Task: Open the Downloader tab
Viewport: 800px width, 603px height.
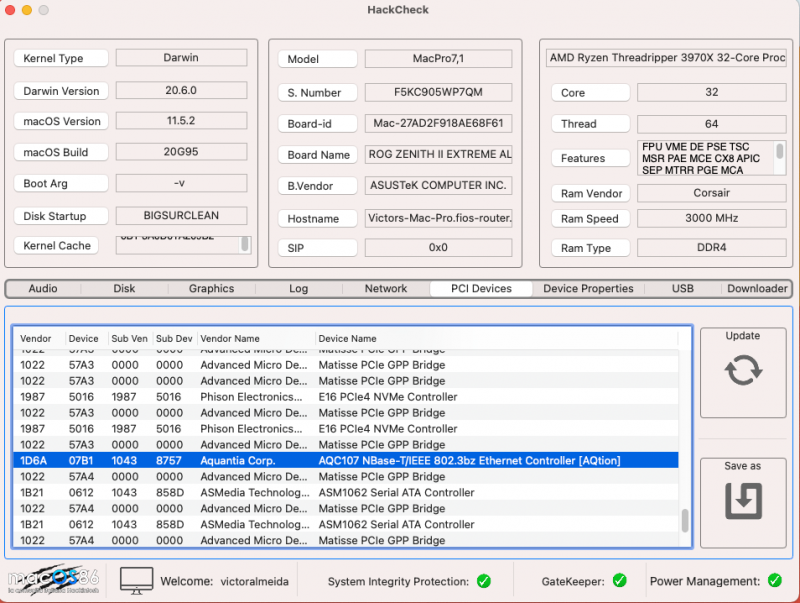Action: pyautogui.click(x=756, y=288)
